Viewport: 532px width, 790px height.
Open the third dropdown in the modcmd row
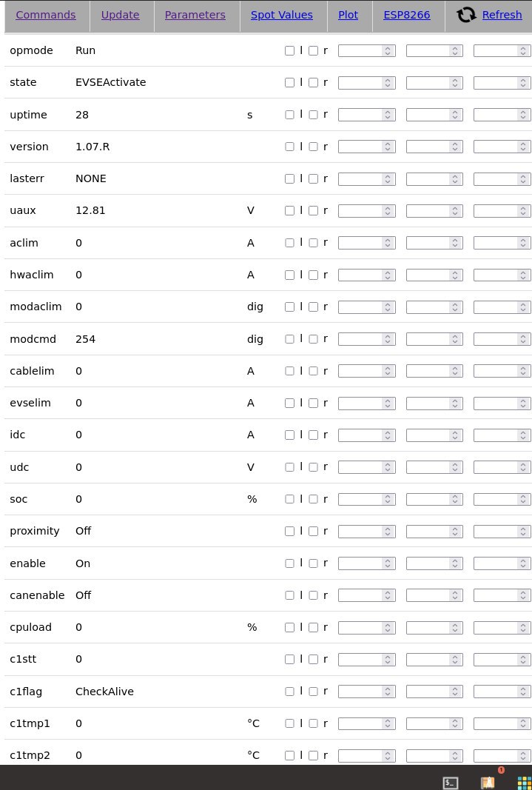tap(502, 339)
